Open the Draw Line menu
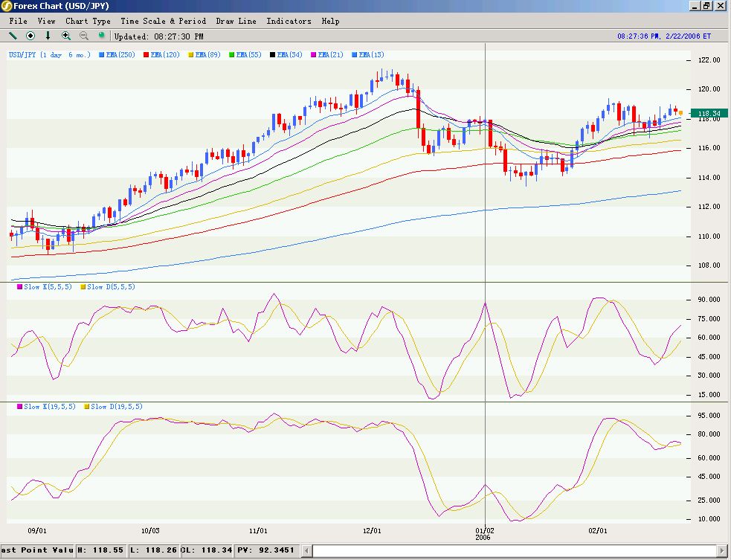Screen dimensions: 731x560 point(236,21)
